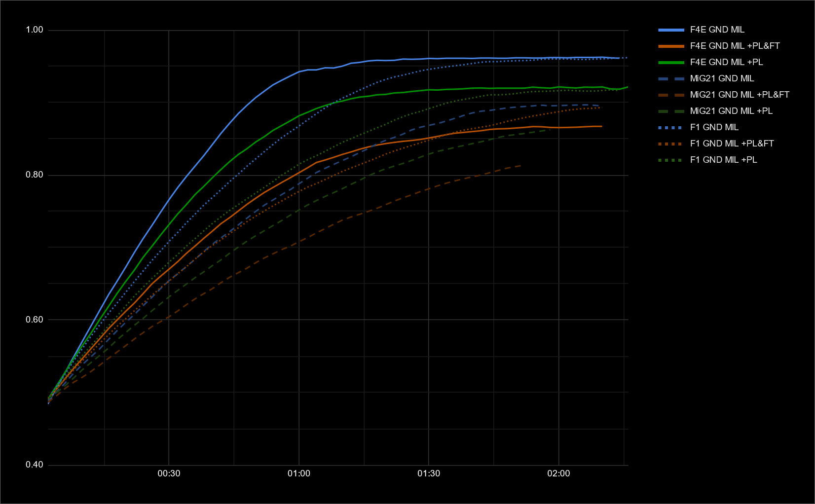Click the 01:00 time axis label
This screenshot has width=815, height=504.
(299, 473)
